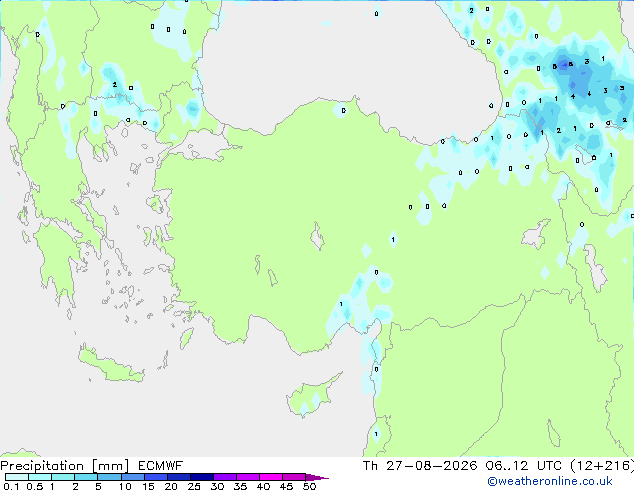The image size is (634, 490).
Task: Click the 'ECMWF' model label
Action: (161, 466)
